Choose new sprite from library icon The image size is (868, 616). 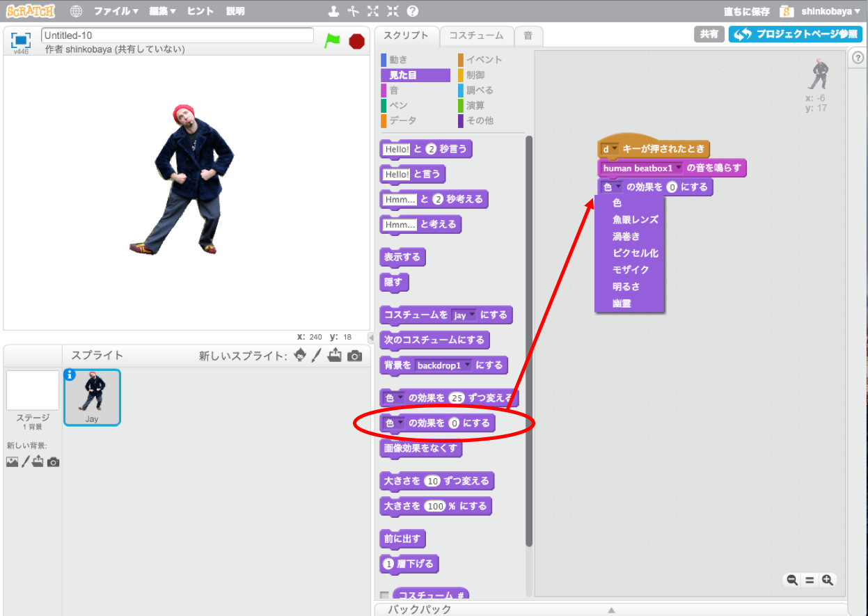(301, 355)
